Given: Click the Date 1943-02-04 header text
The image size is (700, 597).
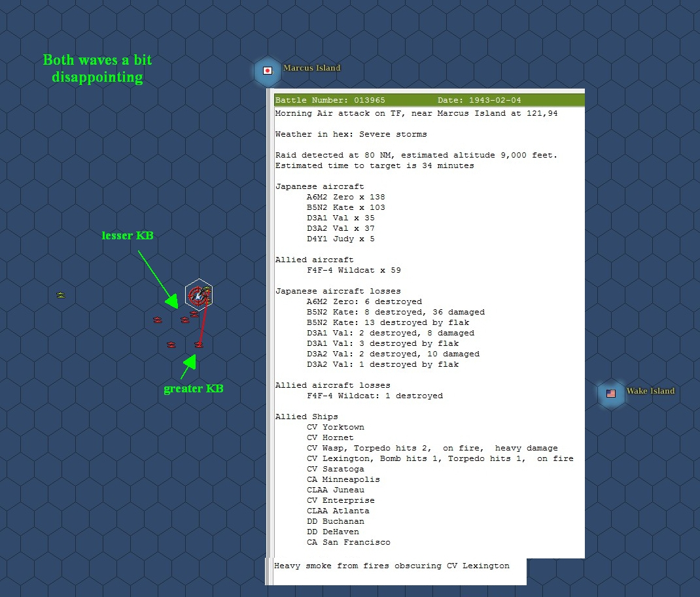Looking at the screenshot, I should tap(479, 100).
